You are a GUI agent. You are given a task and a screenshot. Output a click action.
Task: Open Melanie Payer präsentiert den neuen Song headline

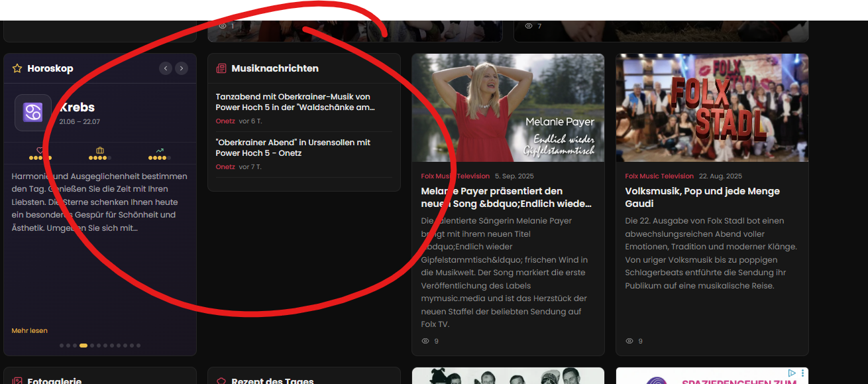506,197
